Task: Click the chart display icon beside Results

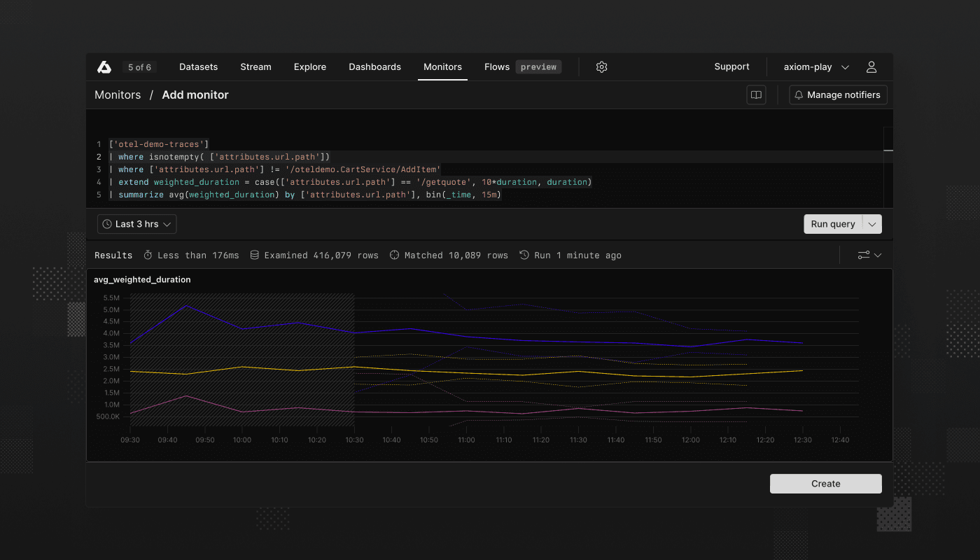Action: [x=863, y=255]
